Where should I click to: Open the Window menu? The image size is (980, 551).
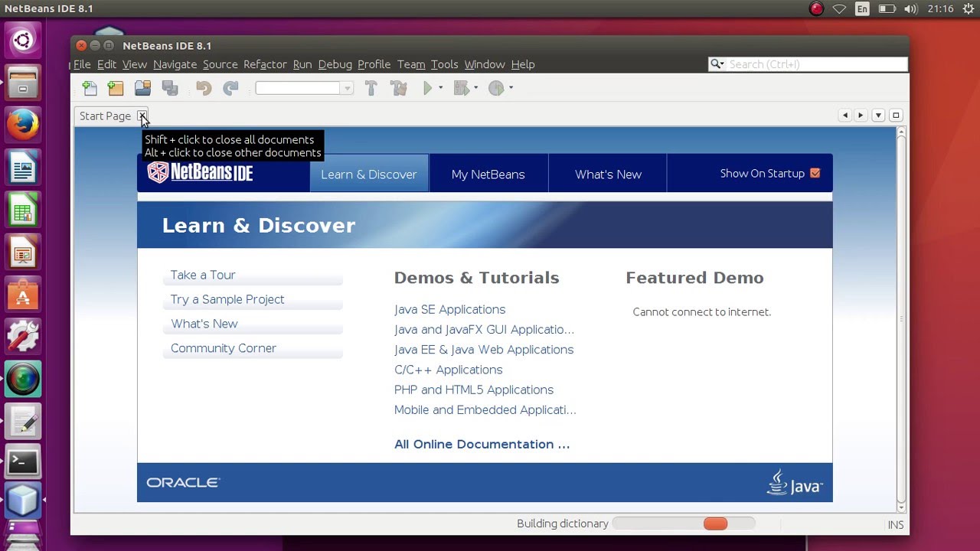coord(485,64)
